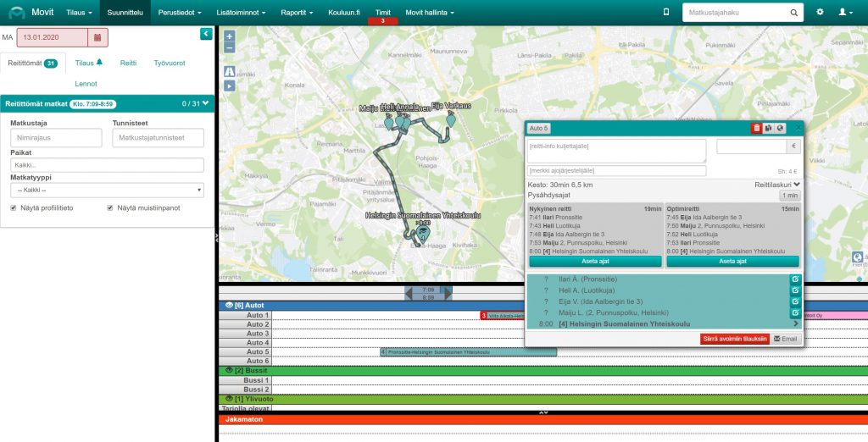The width and height of the screenshot is (868, 442).
Task: Hide the Autot group via eye icon
Action: coord(226,305)
